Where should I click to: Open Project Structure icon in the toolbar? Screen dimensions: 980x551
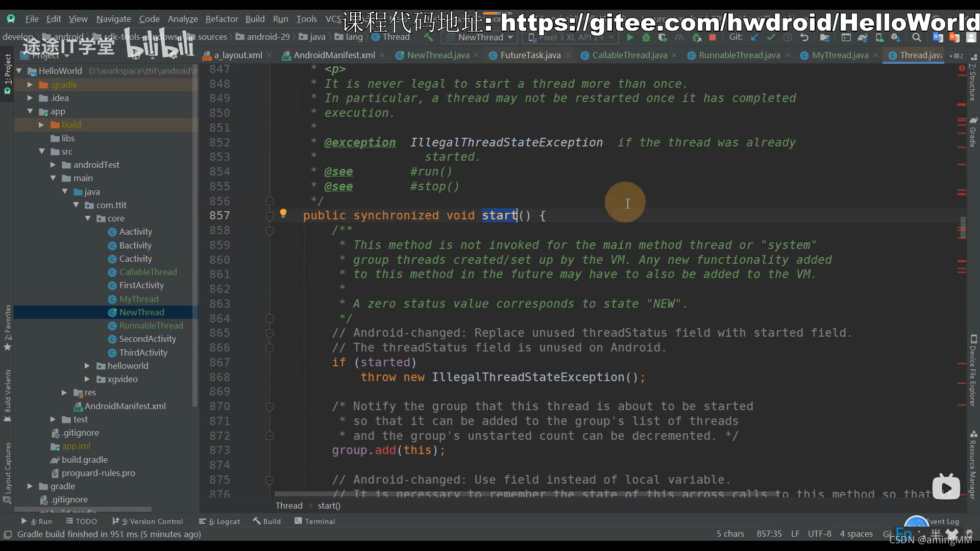(825, 37)
